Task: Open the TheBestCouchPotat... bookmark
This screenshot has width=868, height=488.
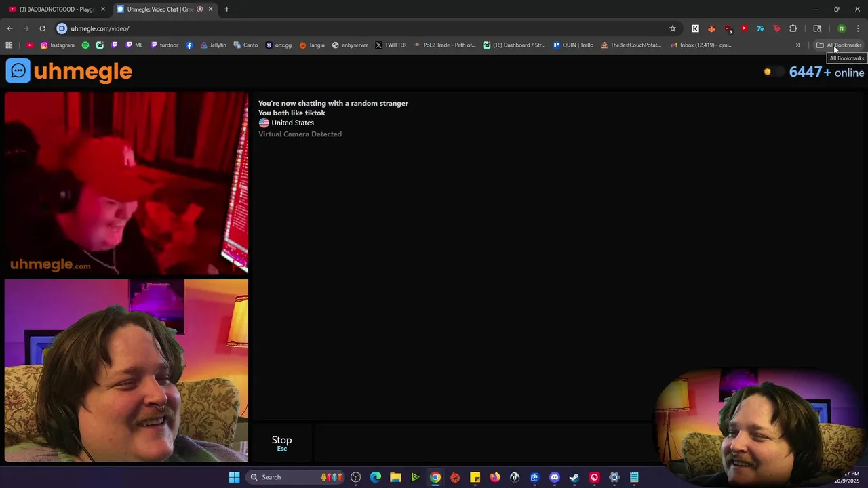Action: 631,45
